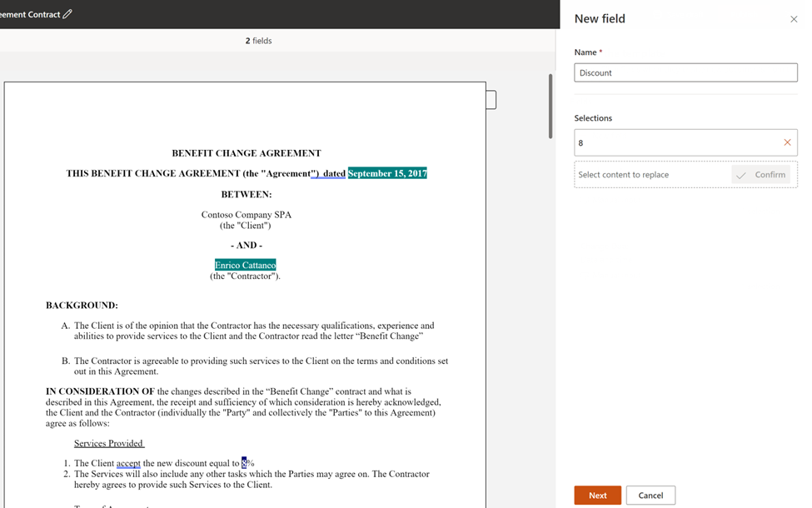
Task: Click the document's vertical scrollbar thumb
Action: 550,107
